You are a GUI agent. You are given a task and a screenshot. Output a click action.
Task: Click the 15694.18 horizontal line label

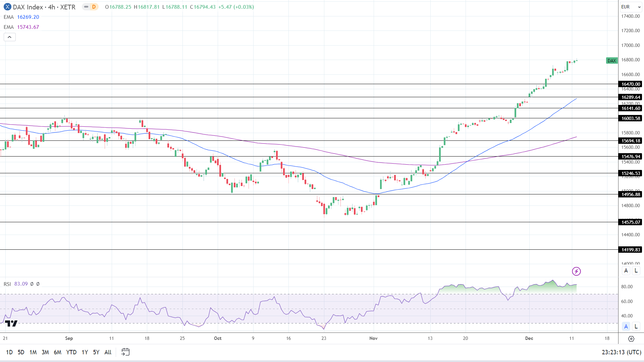pos(631,141)
